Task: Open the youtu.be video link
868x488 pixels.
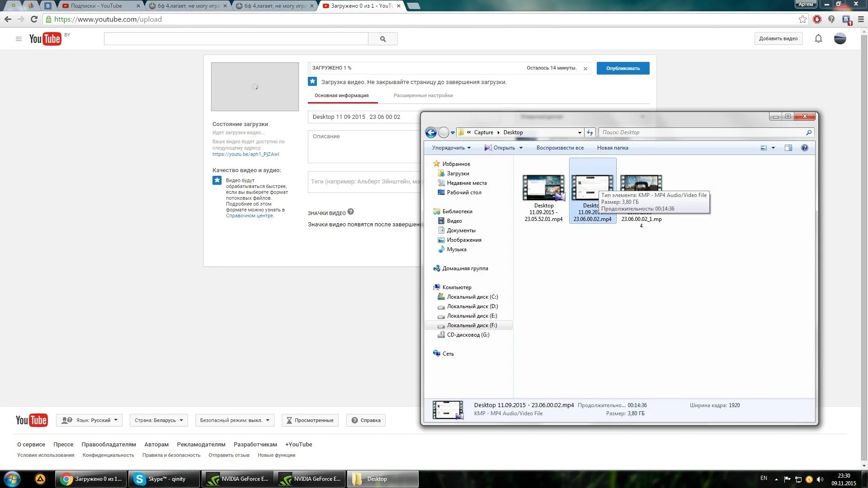Action: pos(245,154)
